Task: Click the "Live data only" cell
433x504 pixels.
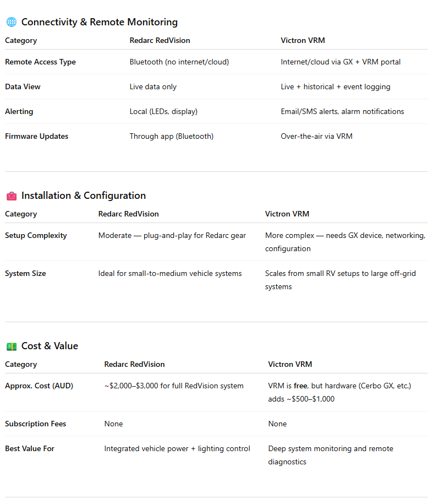Action: point(153,87)
